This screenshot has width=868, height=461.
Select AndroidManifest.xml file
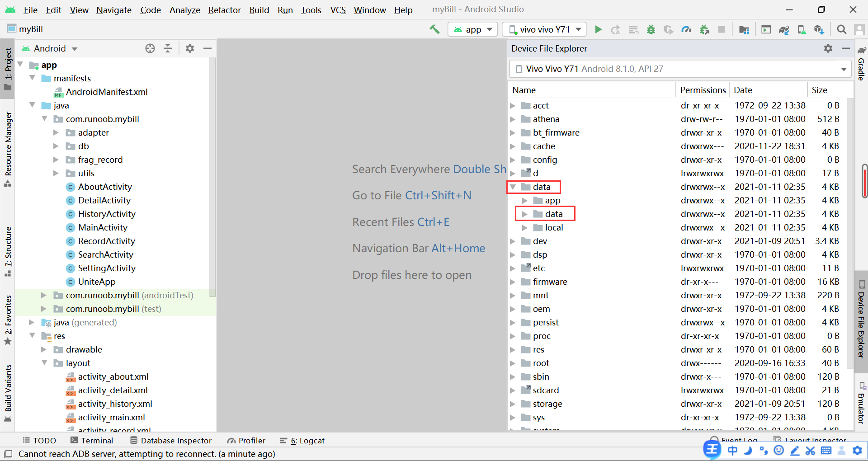(x=107, y=92)
